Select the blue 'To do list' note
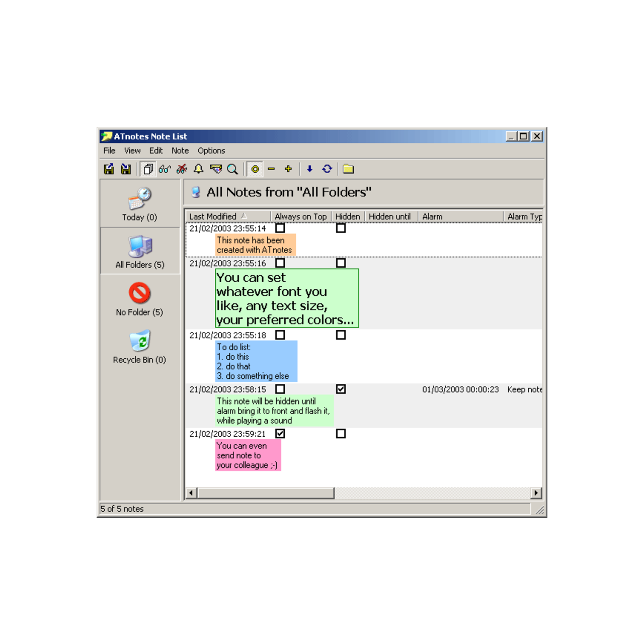 tap(256, 361)
